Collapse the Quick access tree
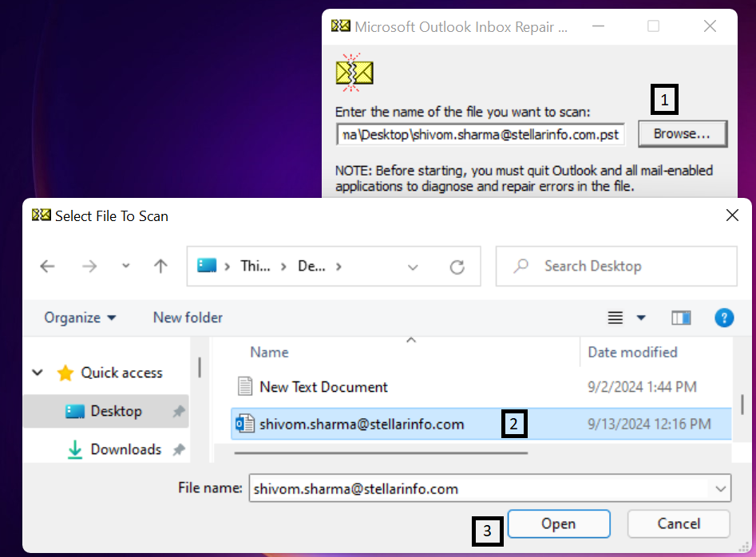756x557 pixels. [38, 373]
